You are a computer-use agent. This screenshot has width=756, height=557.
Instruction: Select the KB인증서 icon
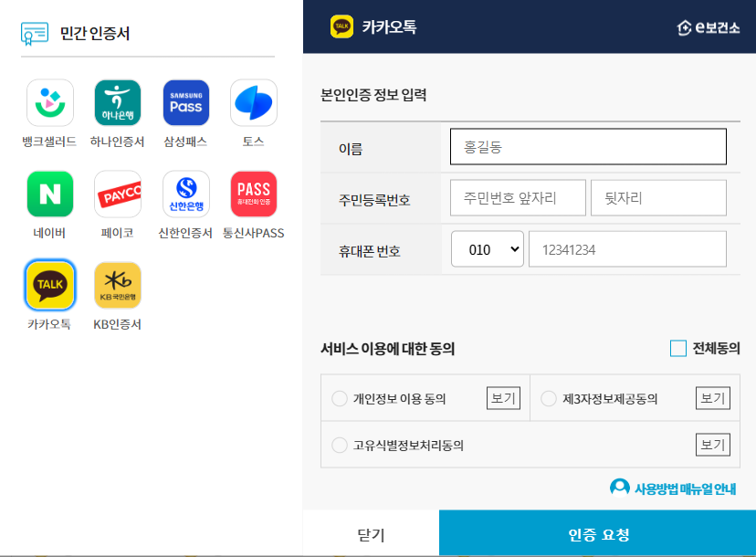[x=118, y=285]
